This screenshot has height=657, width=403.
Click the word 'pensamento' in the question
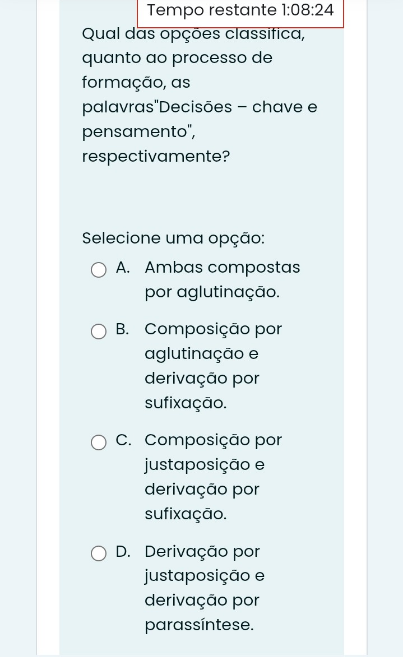134,132
